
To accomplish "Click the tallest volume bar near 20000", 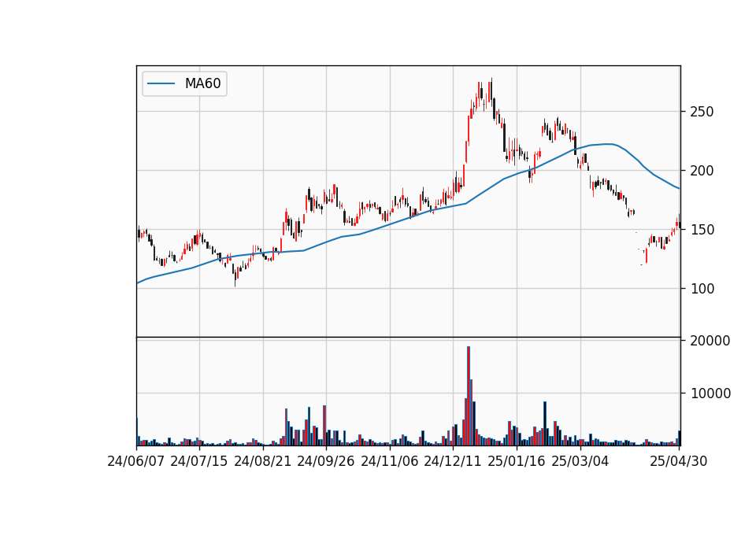I will tap(468, 396).
